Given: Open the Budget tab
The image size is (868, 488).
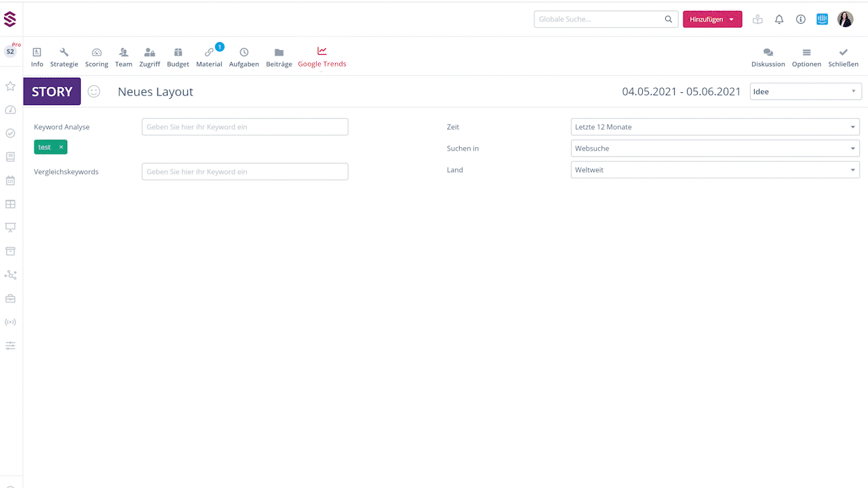Looking at the screenshot, I should (x=178, y=58).
